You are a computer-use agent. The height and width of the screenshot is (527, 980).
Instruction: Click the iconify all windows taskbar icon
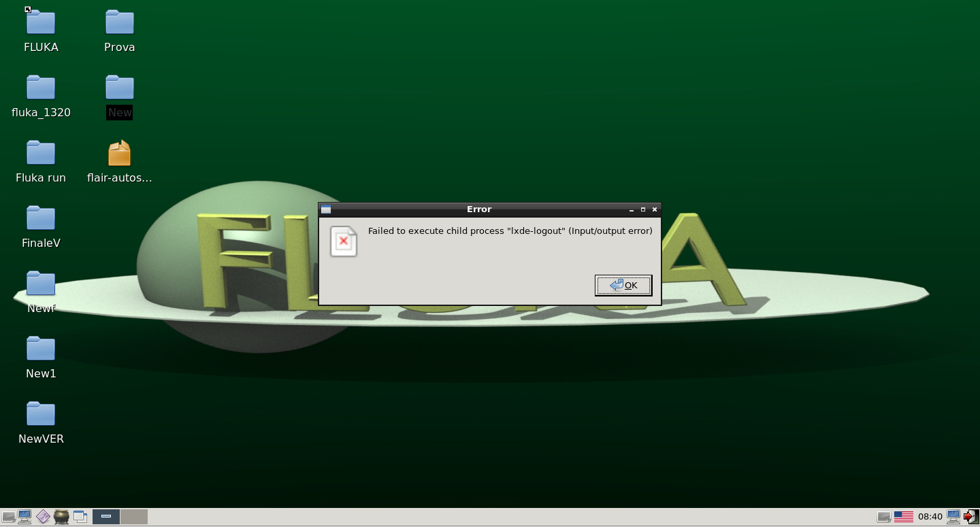coord(80,517)
